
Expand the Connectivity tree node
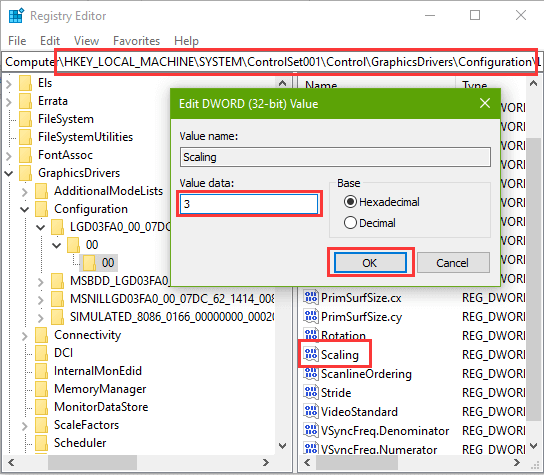25,336
